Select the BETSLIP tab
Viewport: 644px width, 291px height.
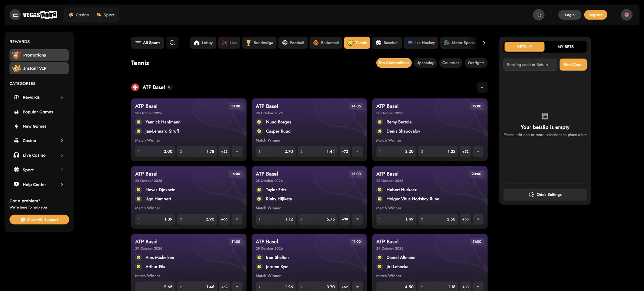pyautogui.click(x=524, y=47)
